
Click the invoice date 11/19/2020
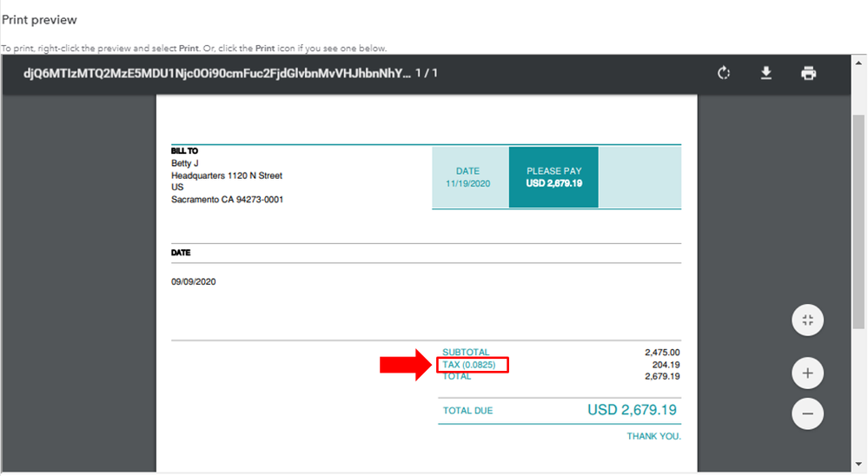click(x=467, y=184)
